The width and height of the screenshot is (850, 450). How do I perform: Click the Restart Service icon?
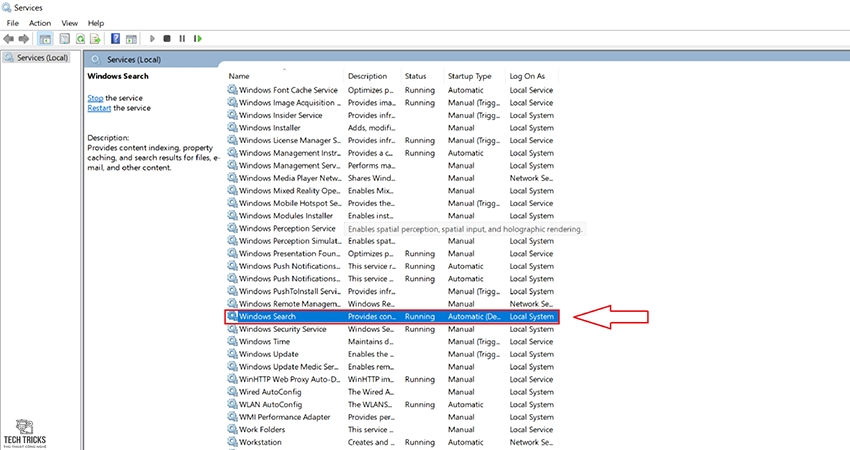(x=198, y=38)
